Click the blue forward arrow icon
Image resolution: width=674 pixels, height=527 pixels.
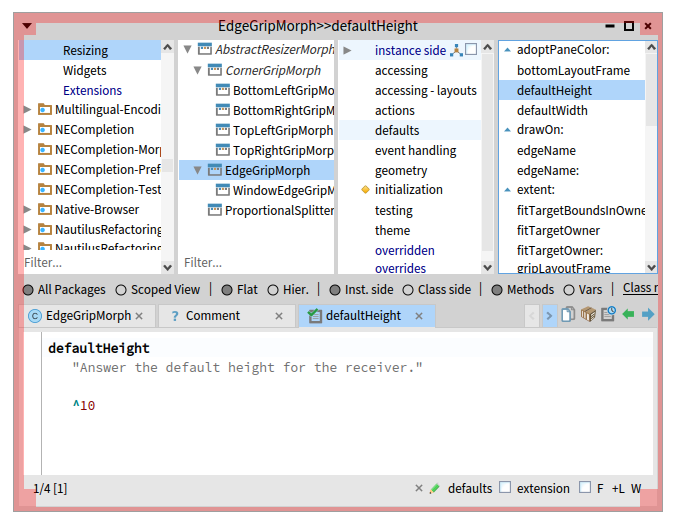[x=648, y=315]
